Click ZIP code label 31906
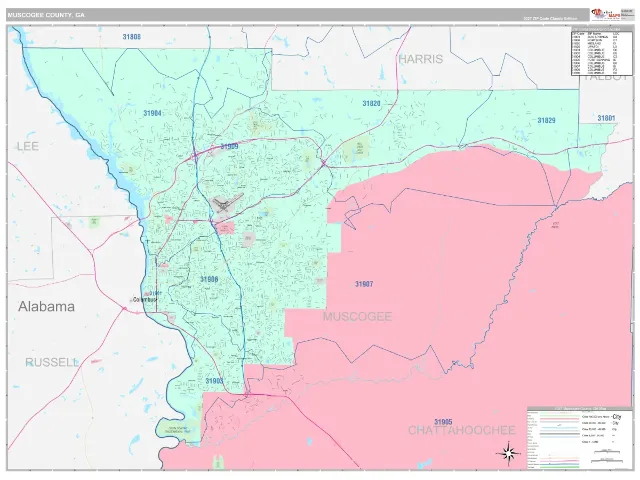Image resolution: width=640 pixels, height=480 pixels. coord(209,280)
